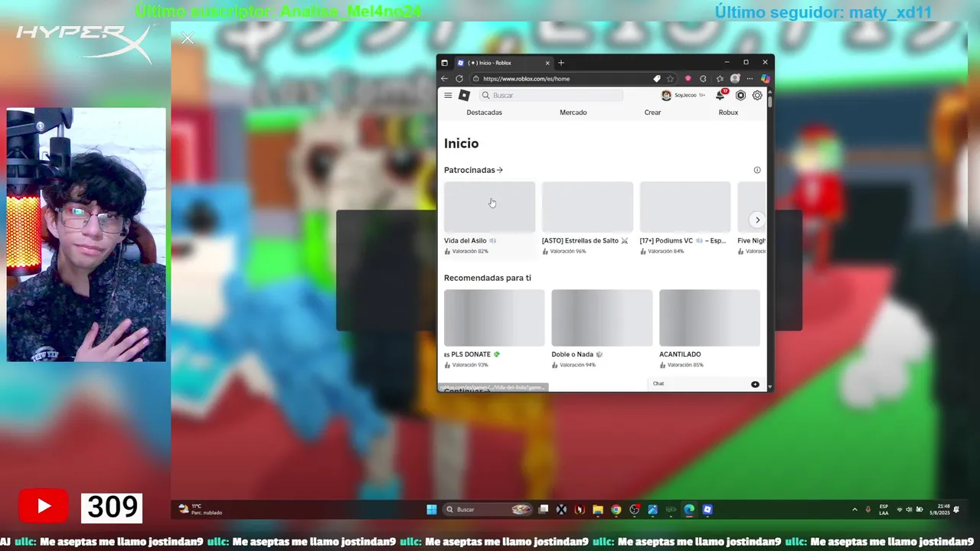Viewport: 980px width, 551px height.
Task: Open browser favorites list icon
Action: [x=720, y=79]
